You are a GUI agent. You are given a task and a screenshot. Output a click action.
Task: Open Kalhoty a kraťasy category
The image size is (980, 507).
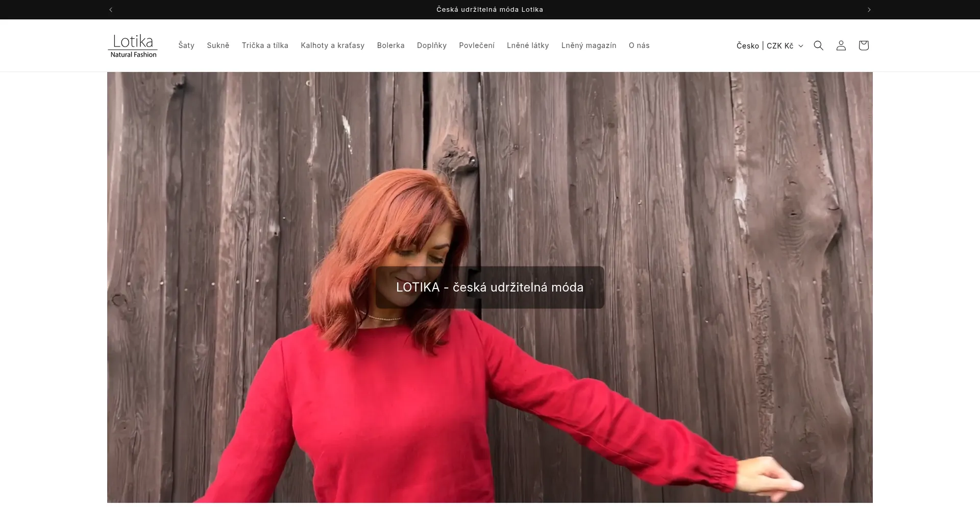click(332, 45)
